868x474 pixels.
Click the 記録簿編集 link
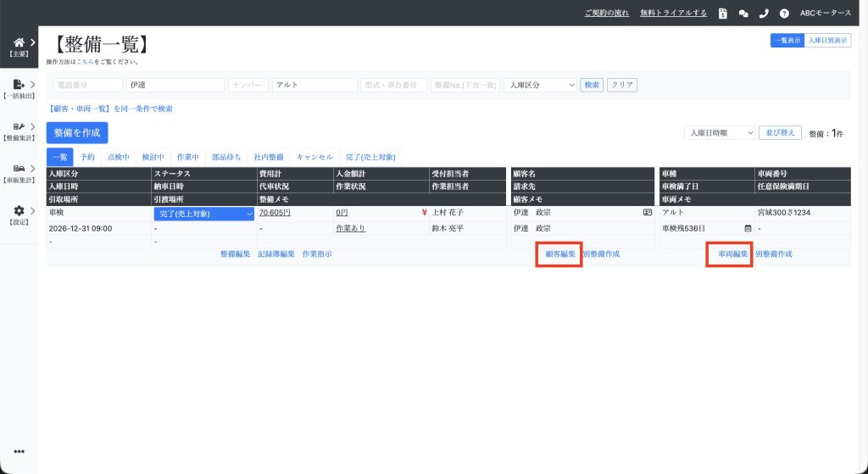click(275, 254)
